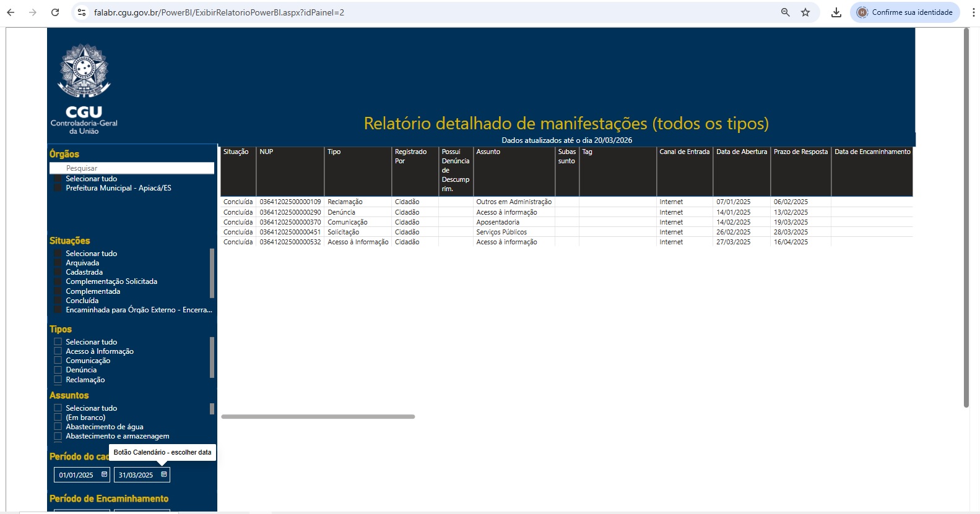
Task: Click the CGU Controladoria-Geral da União logo
Action: tap(84, 89)
